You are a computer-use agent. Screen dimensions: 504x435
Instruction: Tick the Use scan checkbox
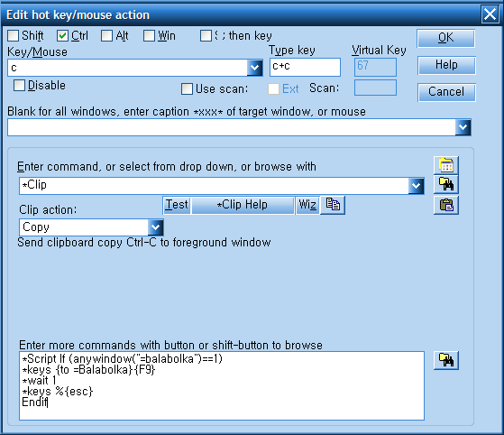point(187,88)
